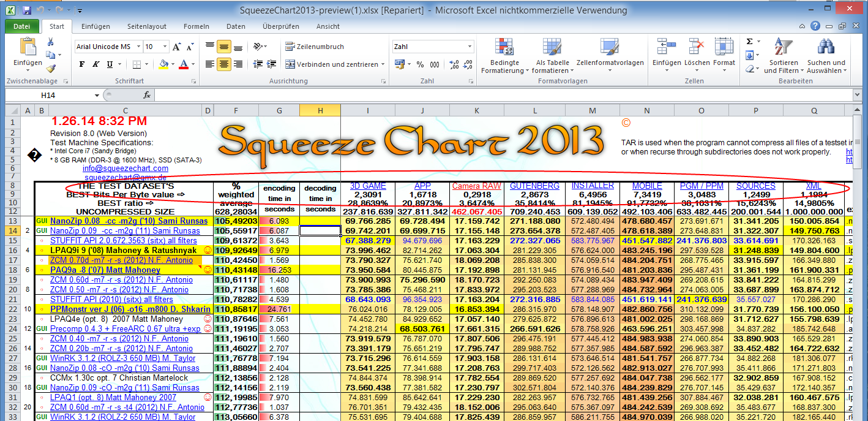This screenshot has height=421, width=868.
Task: Open the SOURCES column link
Action: (756, 186)
